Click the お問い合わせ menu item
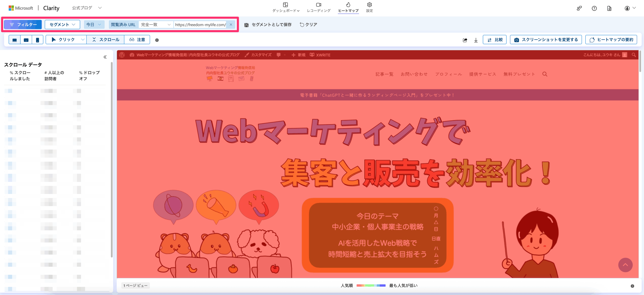 414,74
